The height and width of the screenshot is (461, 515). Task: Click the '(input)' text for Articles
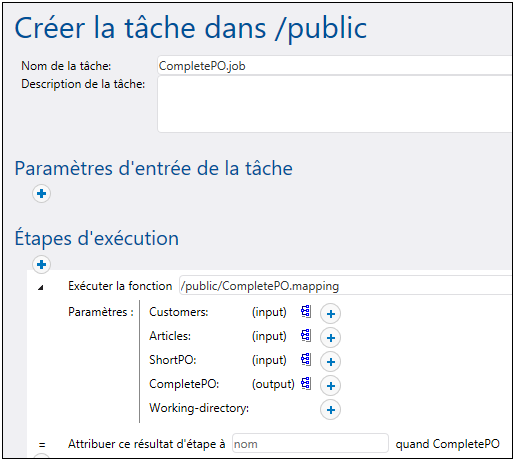pos(269,336)
